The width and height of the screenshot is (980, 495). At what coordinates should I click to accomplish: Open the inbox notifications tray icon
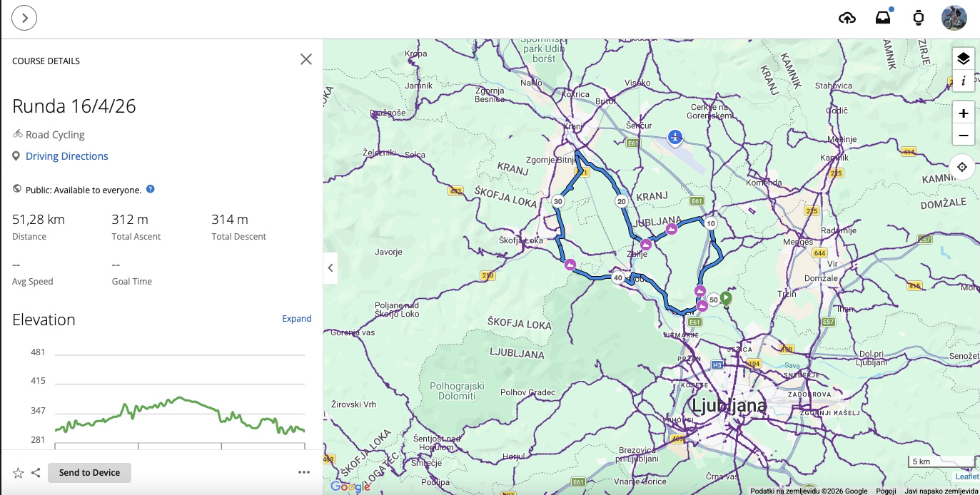[884, 18]
